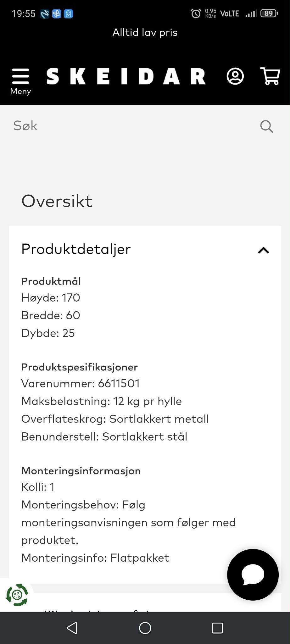Tap the Android recent apps square
This screenshot has width=290, height=644.
click(217, 628)
